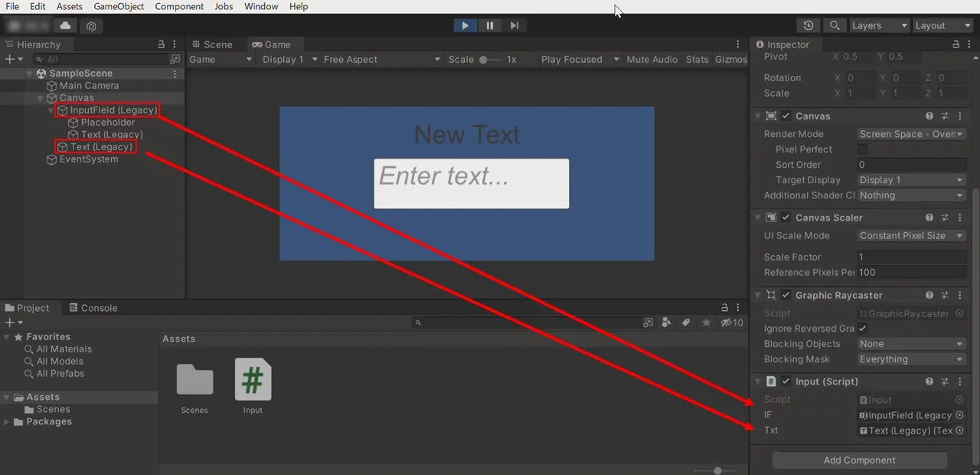
Task: Click the Project search by label icon
Action: point(686,323)
